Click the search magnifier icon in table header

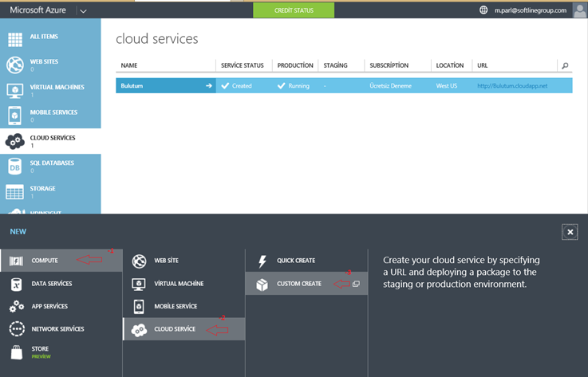pos(565,65)
